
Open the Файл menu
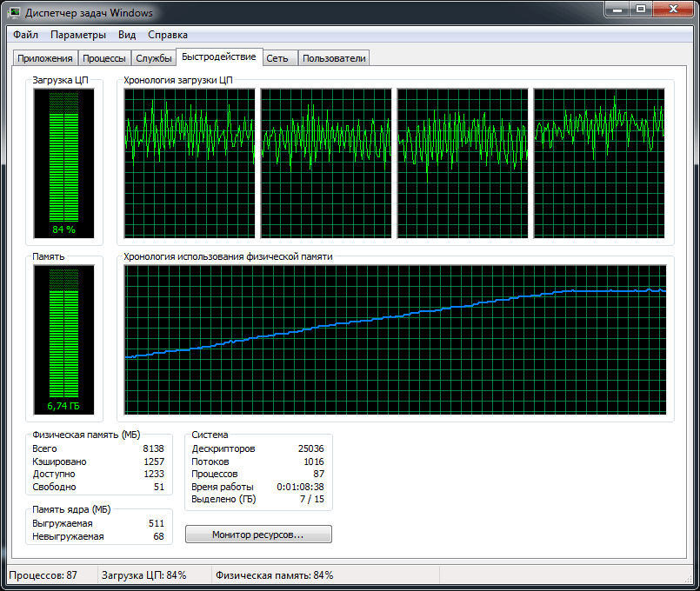point(25,35)
